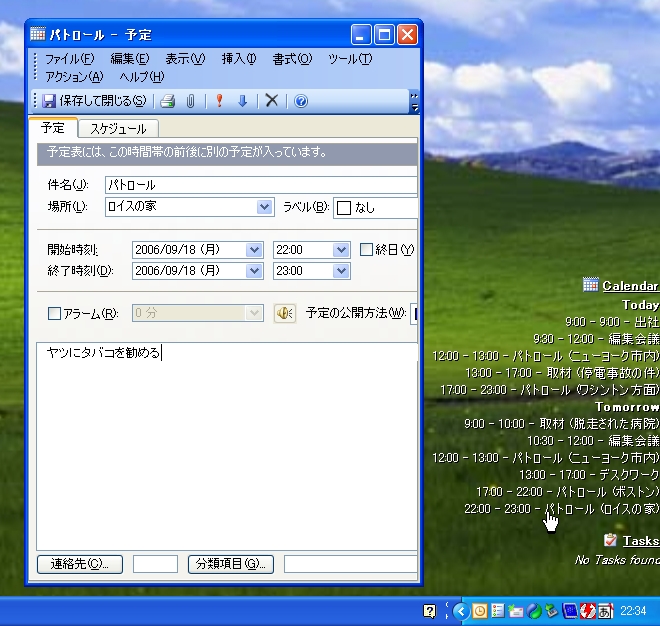
Task: Click the red-and-white tray icon
Action: [x=588, y=611]
